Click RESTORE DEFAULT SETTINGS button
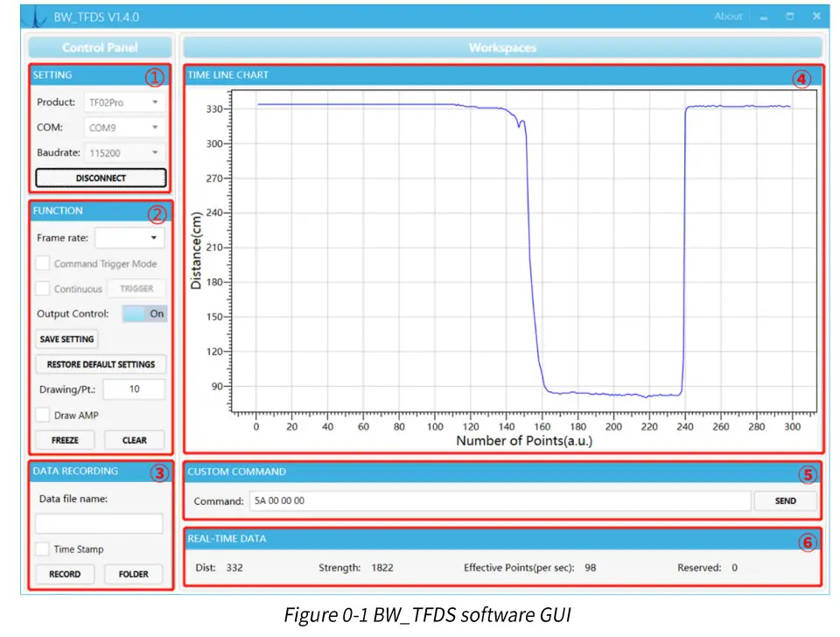 click(101, 364)
